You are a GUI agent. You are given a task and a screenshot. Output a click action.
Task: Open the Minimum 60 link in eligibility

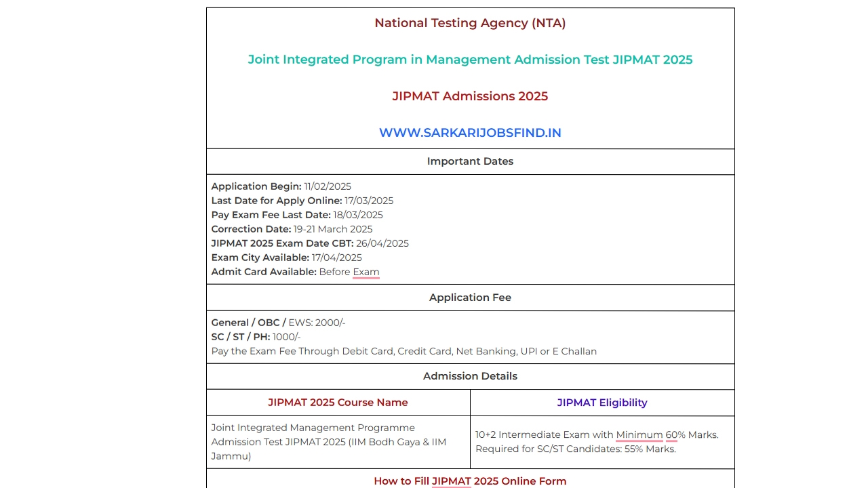645,434
